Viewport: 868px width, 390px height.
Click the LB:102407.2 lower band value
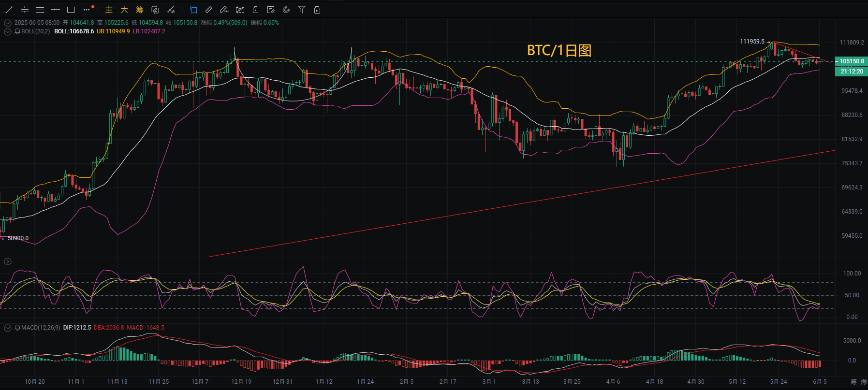149,31
